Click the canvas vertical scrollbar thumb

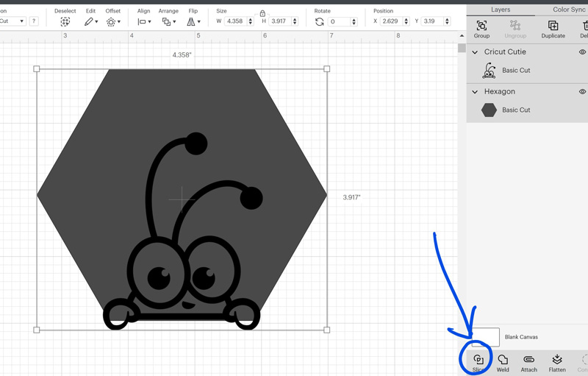[462, 48]
